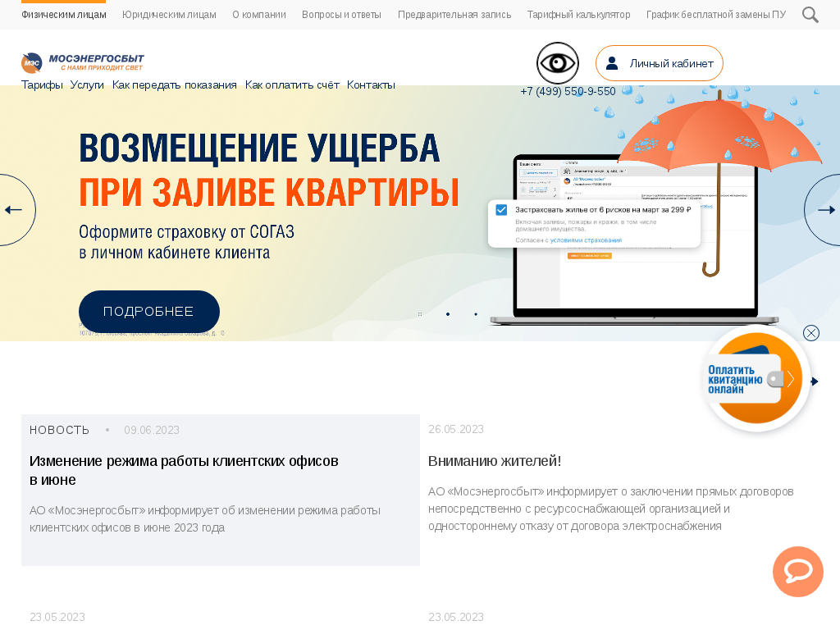Screen dimensions: 840x630
Task: Open График бесплатной замены ПУ
Action: tap(716, 15)
